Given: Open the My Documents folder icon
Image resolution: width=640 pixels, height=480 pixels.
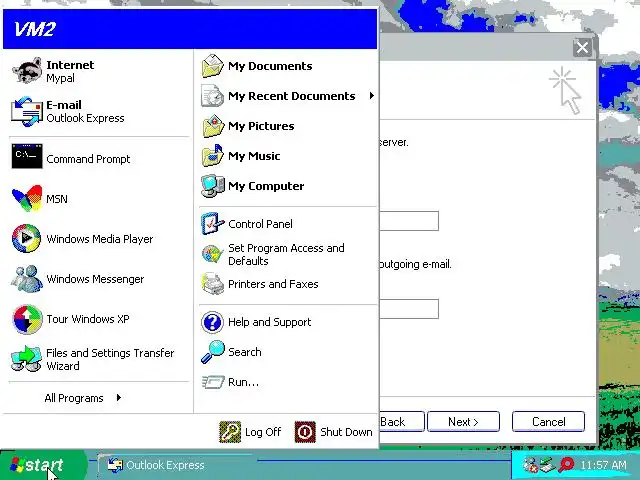Looking at the screenshot, I should pyautogui.click(x=213, y=66).
